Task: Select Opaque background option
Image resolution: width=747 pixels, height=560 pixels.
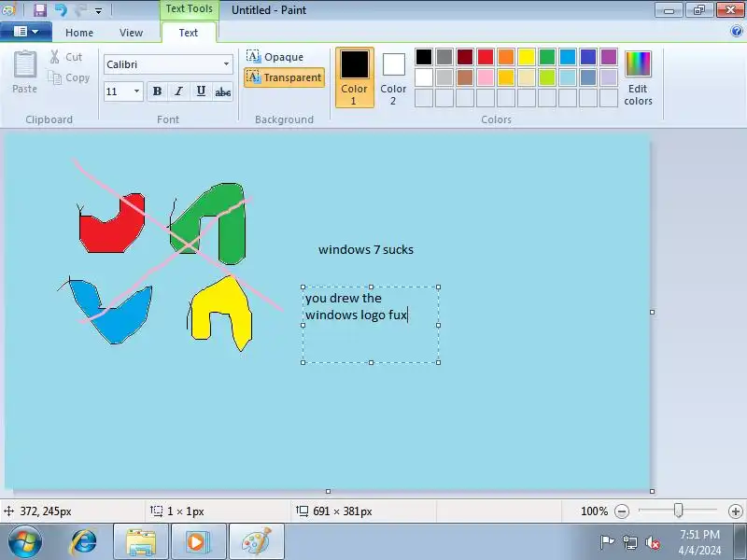Action: click(275, 57)
